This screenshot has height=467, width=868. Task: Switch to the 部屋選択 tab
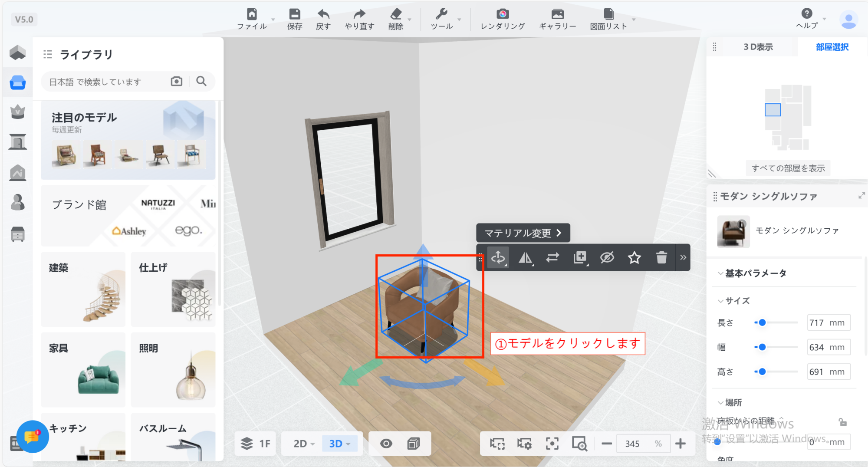point(832,47)
